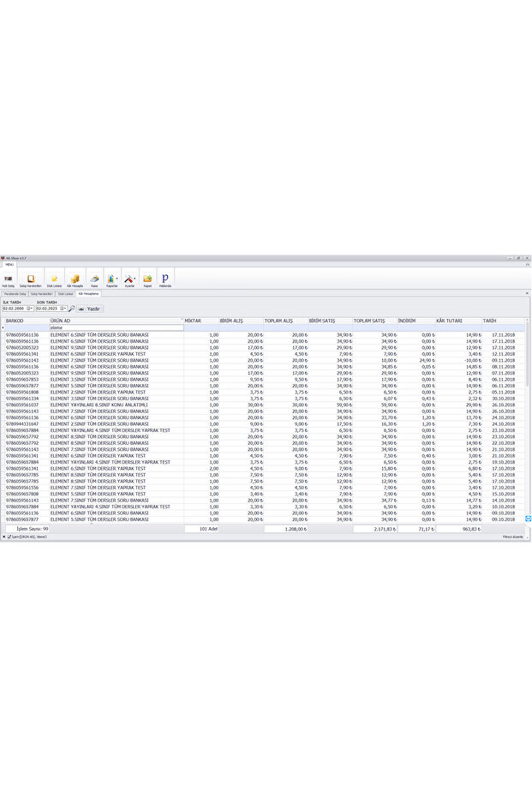Click the Yazdır print button
The width and height of the screenshot is (532, 798).
coord(90,309)
